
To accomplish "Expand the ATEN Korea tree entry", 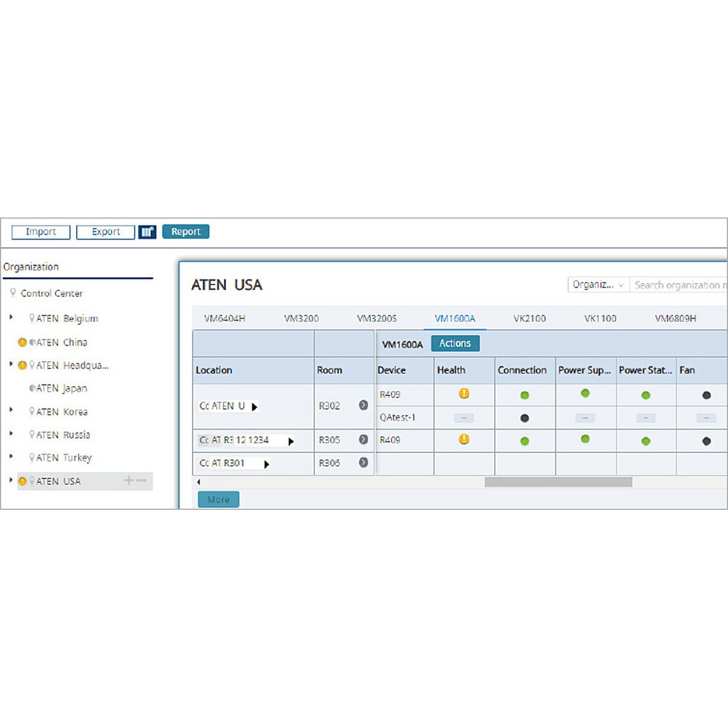I will (11, 412).
